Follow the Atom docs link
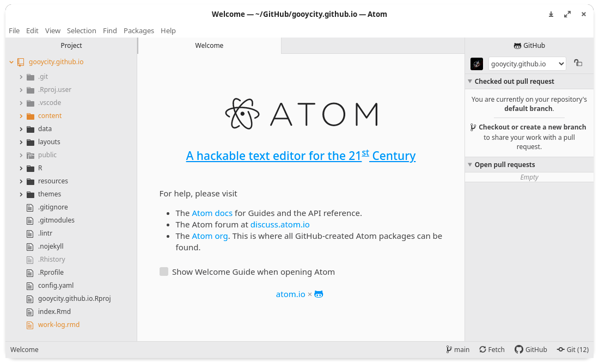Screen dimensions: 599x364 pos(212,213)
